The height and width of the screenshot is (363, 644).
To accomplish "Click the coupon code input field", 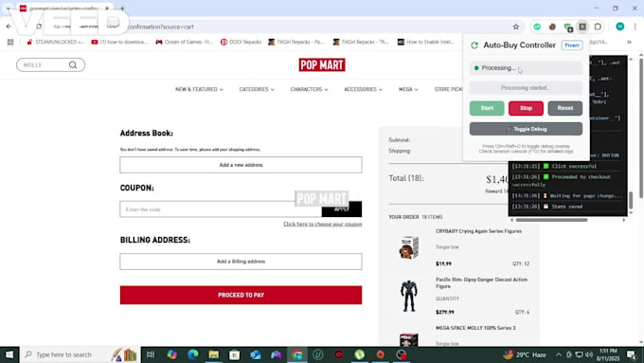I will [x=221, y=209].
